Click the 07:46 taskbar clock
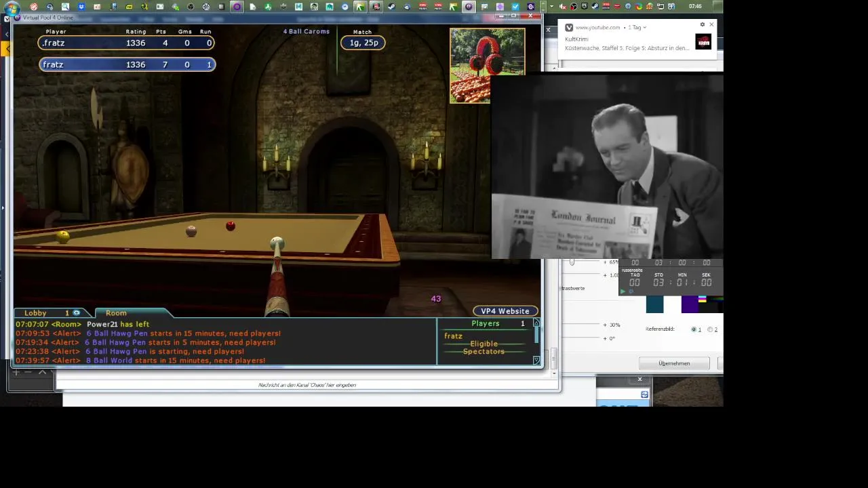868x488 pixels. (695, 7)
